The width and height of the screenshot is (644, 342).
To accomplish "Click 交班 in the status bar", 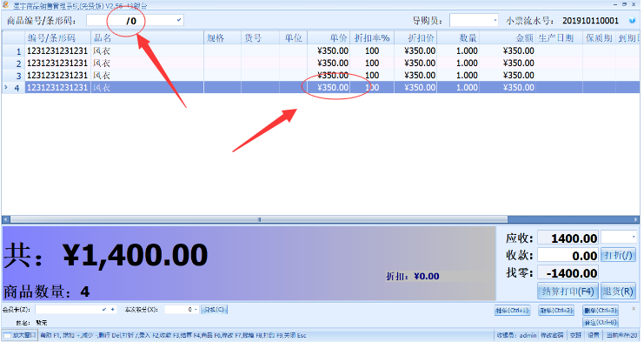I will 575,335.
